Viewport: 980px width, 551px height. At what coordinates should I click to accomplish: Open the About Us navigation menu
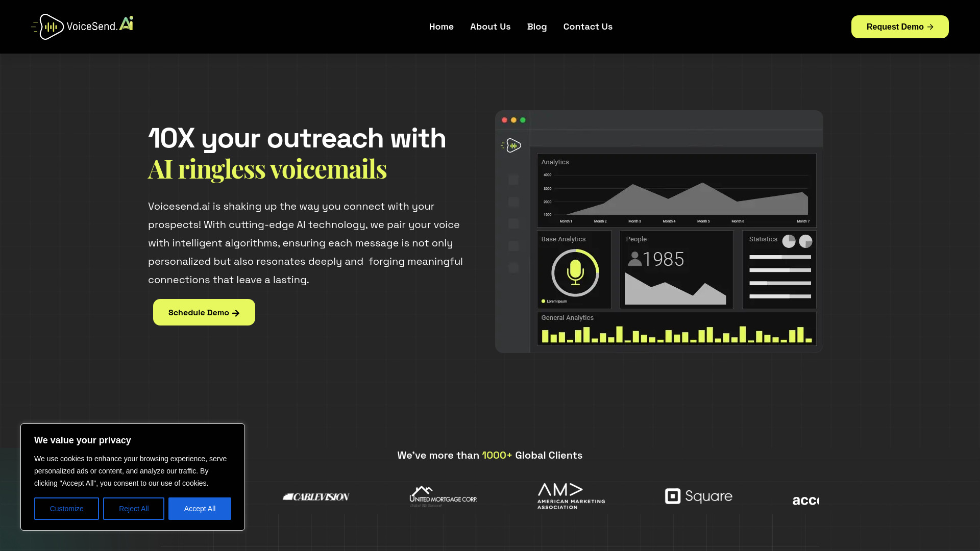[x=490, y=26]
